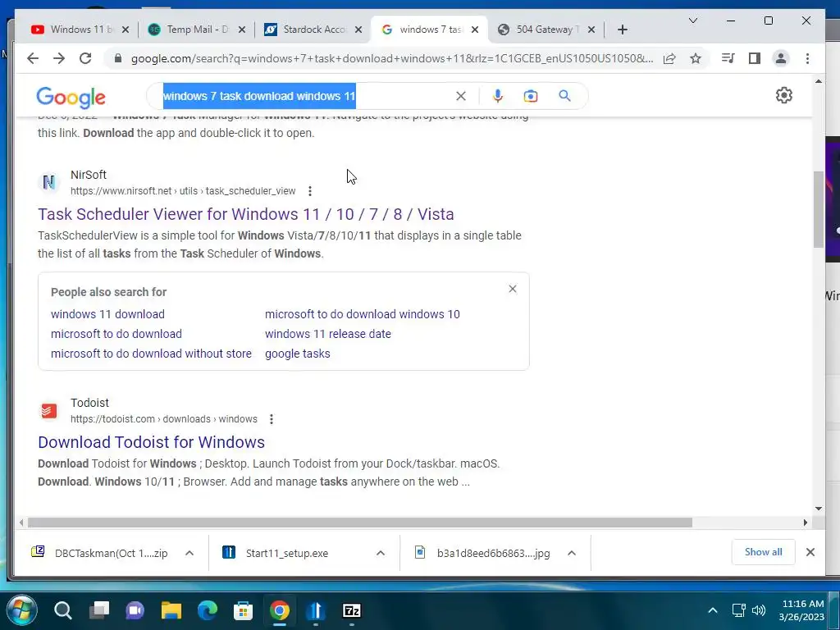The width and height of the screenshot is (840, 630).
Task: Click the browser forward arrow
Action: pyautogui.click(x=59, y=58)
